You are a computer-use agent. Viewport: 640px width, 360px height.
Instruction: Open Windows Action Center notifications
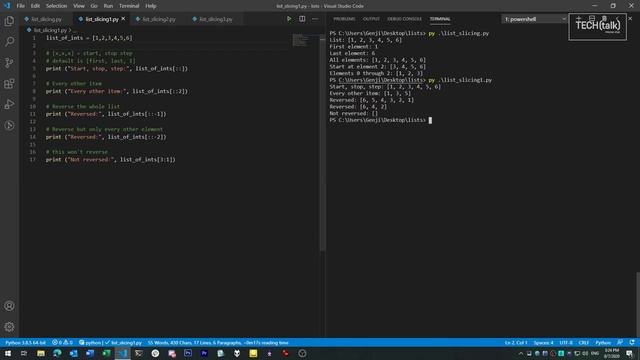tap(629, 353)
